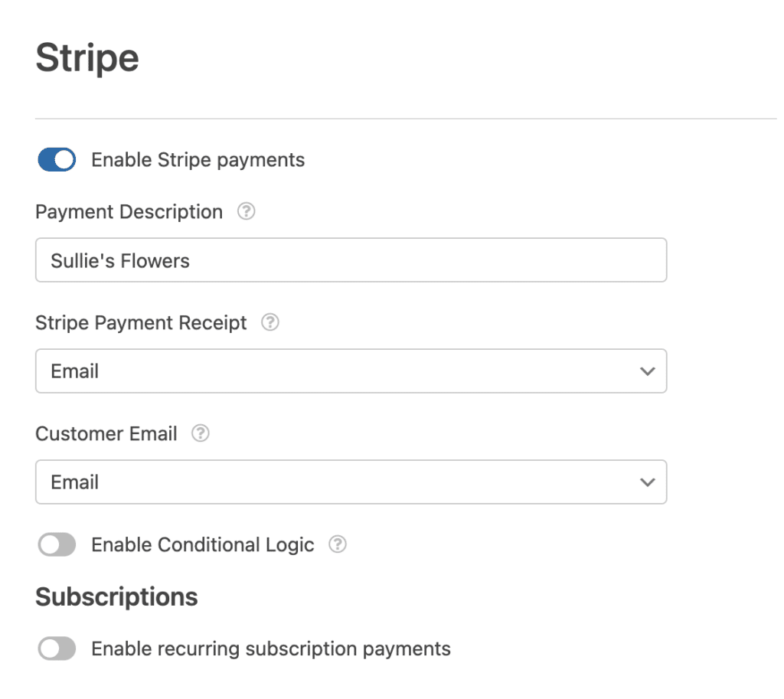Click the Payment Description label
This screenshot has height=699, width=784.
(x=129, y=211)
